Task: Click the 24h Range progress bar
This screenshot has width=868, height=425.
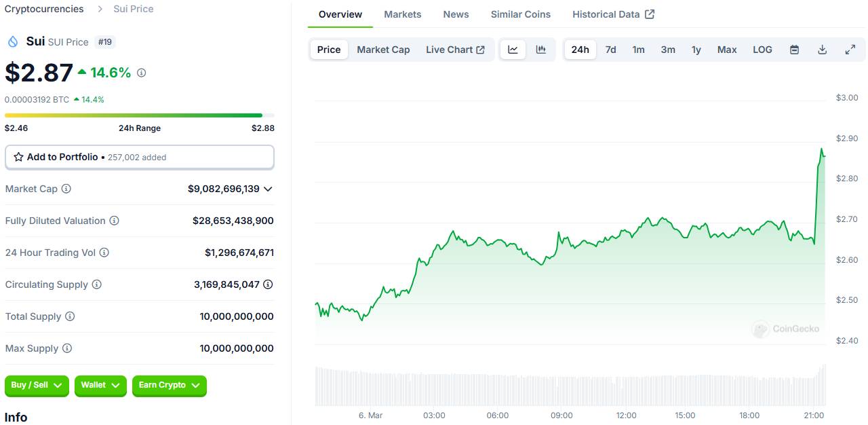Action: click(x=140, y=115)
